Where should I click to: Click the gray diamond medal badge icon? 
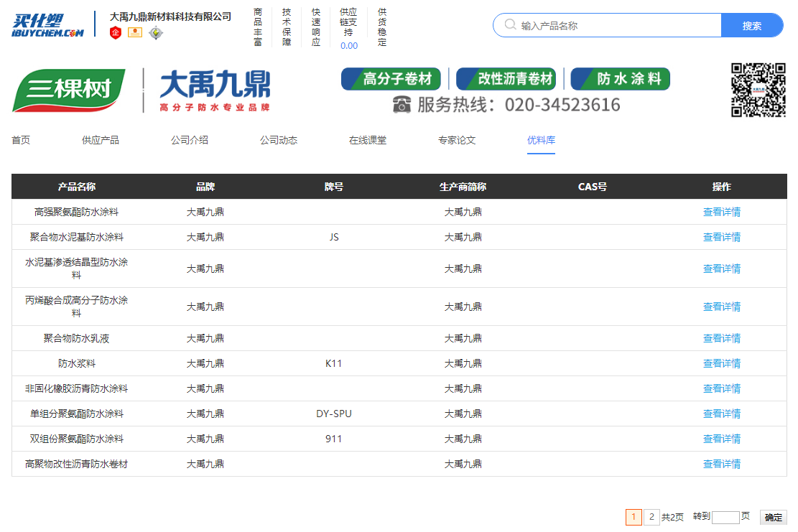click(x=156, y=33)
